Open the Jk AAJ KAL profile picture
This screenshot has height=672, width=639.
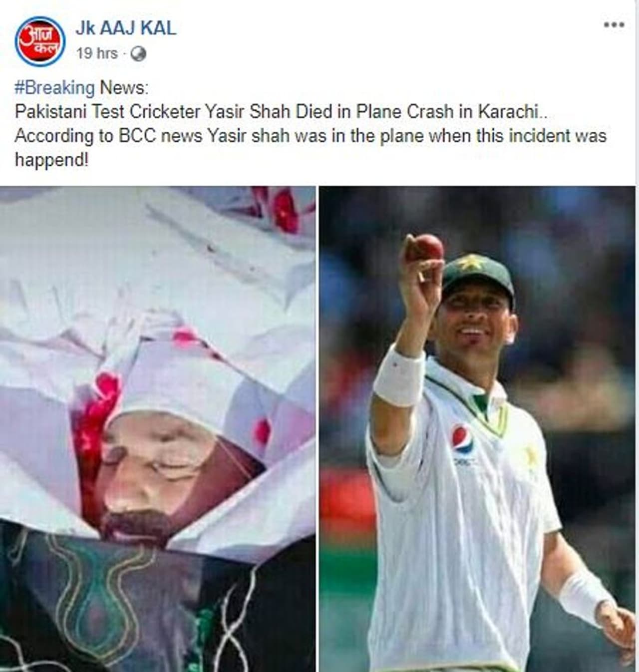[40, 41]
